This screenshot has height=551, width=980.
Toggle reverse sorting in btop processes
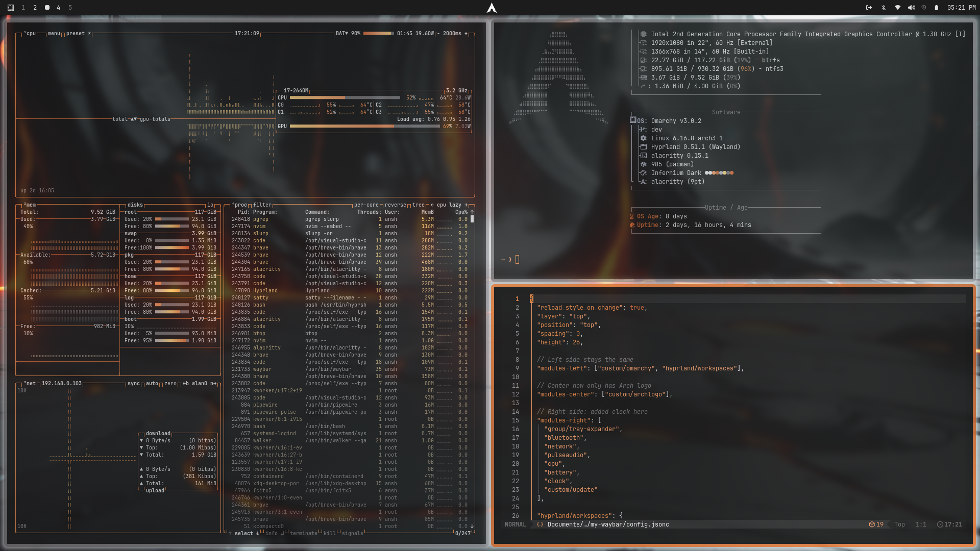(395, 205)
